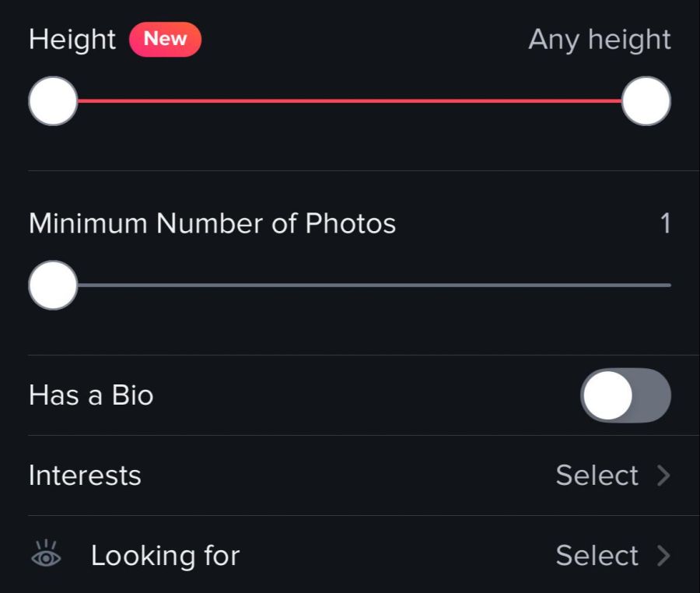Click the Height filter label
The width and height of the screenshot is (700, 593).
[72, 40]
